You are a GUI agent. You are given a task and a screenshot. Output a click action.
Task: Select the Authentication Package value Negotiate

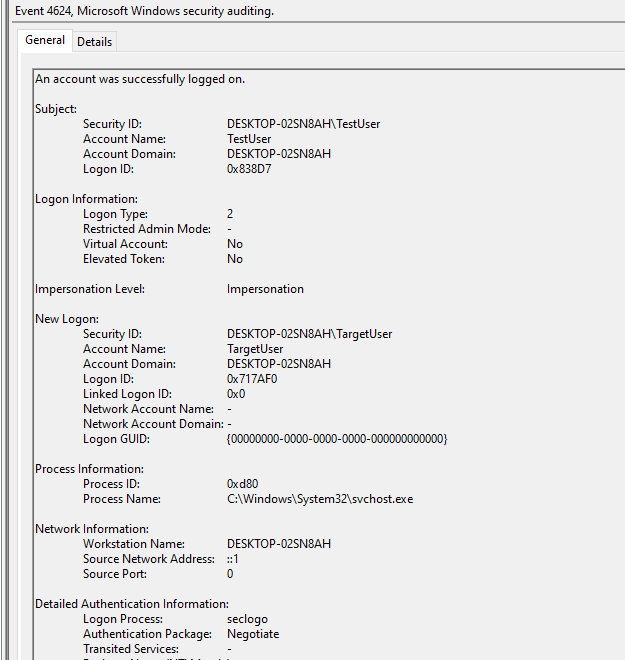click(x=253, y=634)
